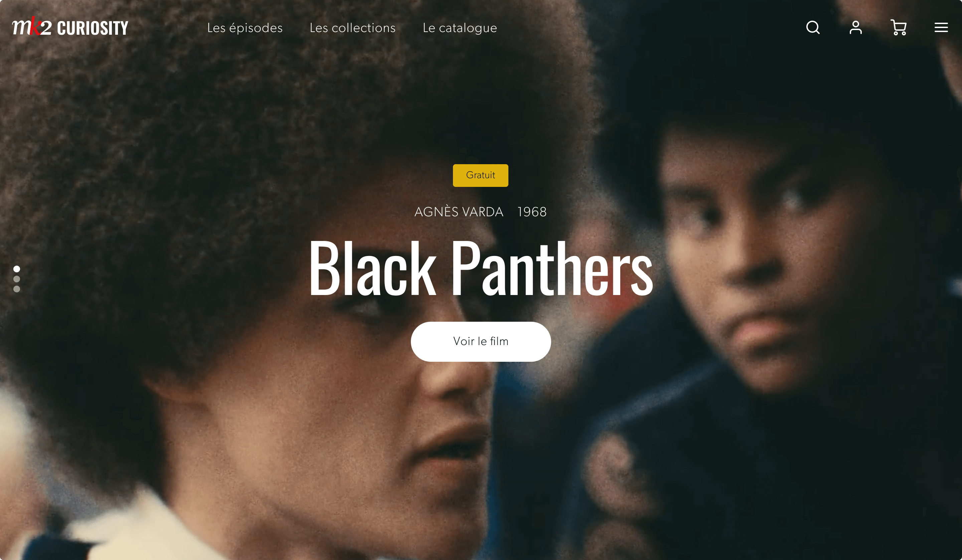Select the first carousel dot
Image resolution: width=962 pixels, height=560 pixels.
[x=17, y=269]
